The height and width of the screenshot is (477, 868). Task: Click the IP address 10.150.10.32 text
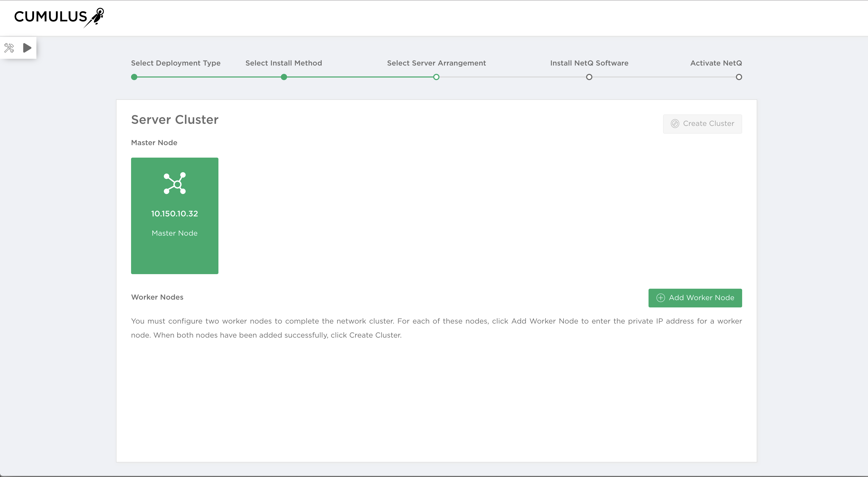pos(174,213)
